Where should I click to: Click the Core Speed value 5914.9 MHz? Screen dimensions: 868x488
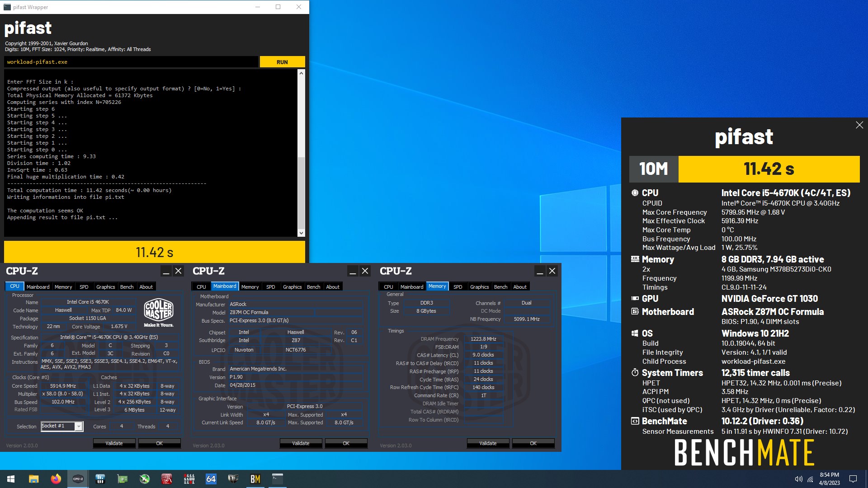(63, 386)
